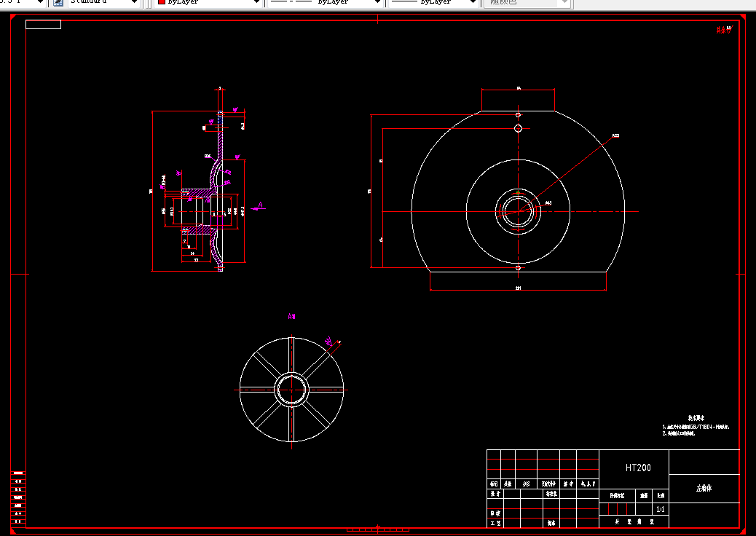The height and width of the screenshot is (536, 756).
Task: Open the color control ByLayer dropdown
Action: coord(209,2)
